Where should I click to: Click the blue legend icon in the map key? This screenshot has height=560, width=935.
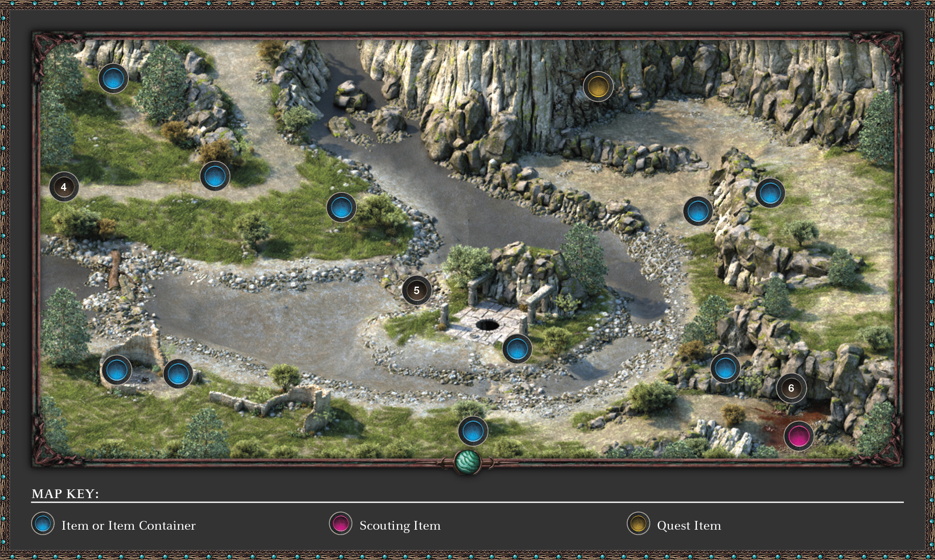click(x=43, y=523)
